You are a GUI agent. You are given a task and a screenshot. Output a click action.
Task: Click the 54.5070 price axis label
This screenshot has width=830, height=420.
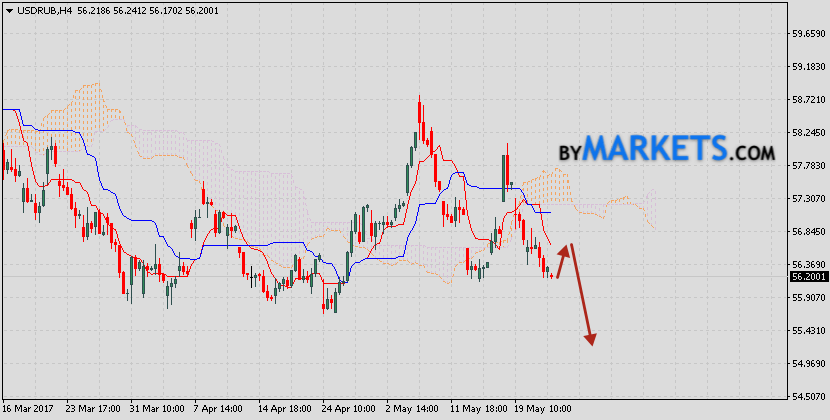(807, 396)
